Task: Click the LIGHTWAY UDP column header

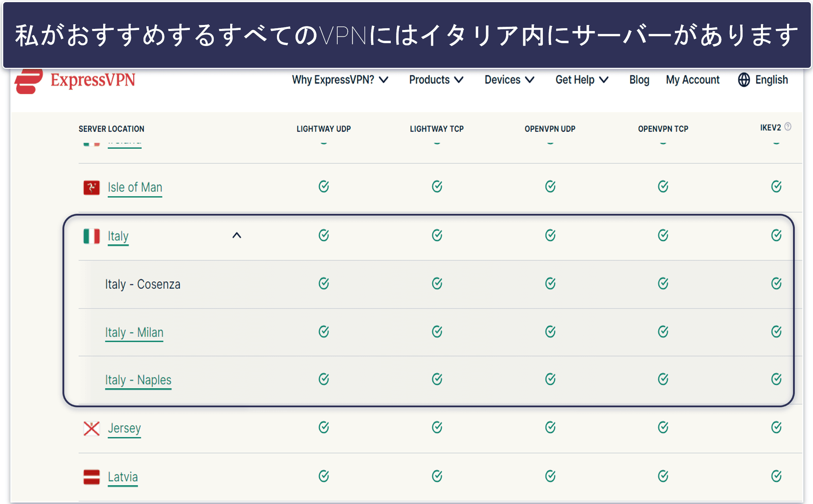Action: 324,129
